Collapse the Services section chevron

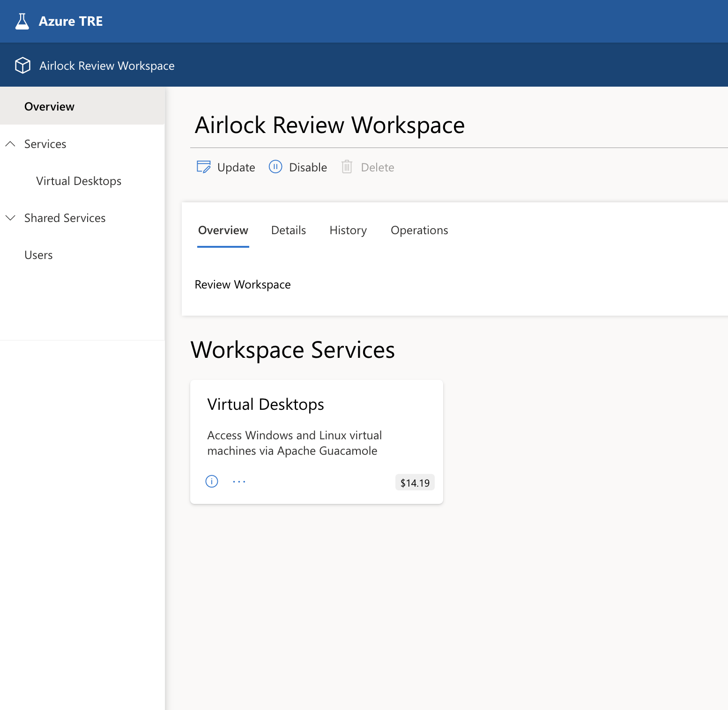pyautogui.click(x=10, y=144)
